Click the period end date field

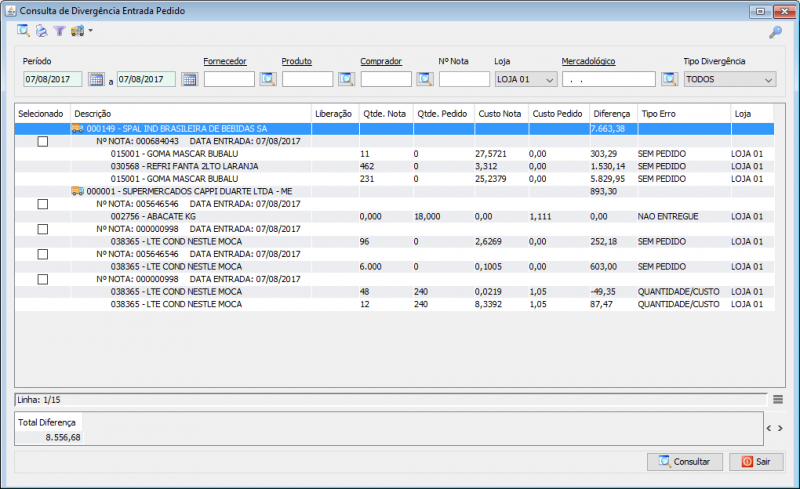point(146,79)
